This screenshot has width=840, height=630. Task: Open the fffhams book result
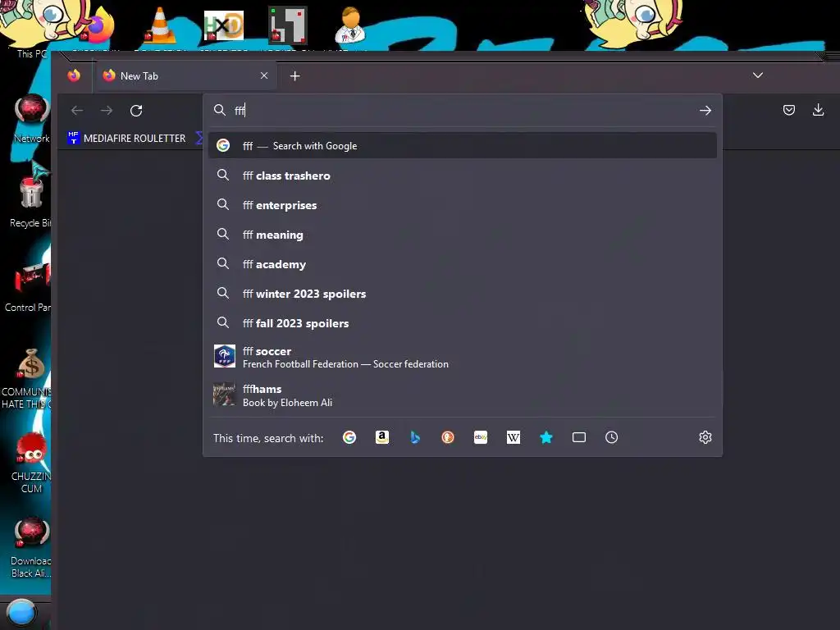[x=462, y=395]
